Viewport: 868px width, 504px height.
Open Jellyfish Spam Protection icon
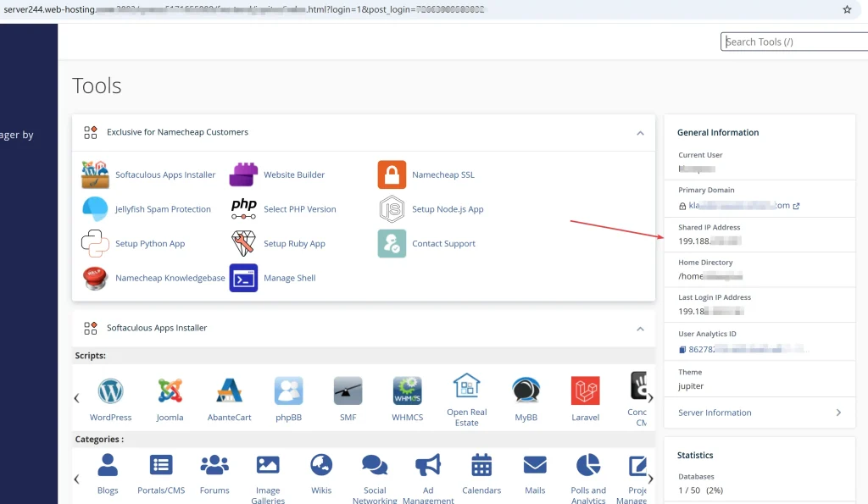click(95, 209)
